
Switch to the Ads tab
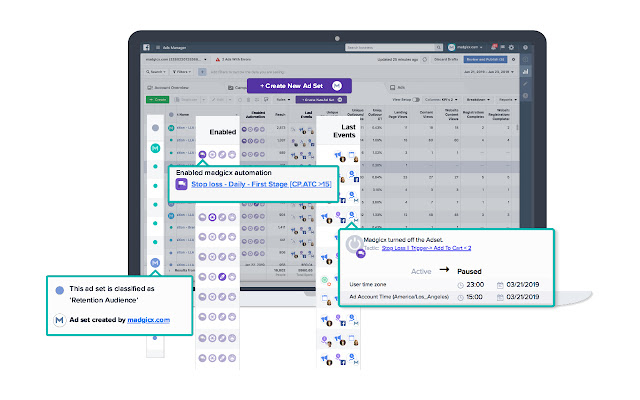pyautogui.click(x=398, y=87)
